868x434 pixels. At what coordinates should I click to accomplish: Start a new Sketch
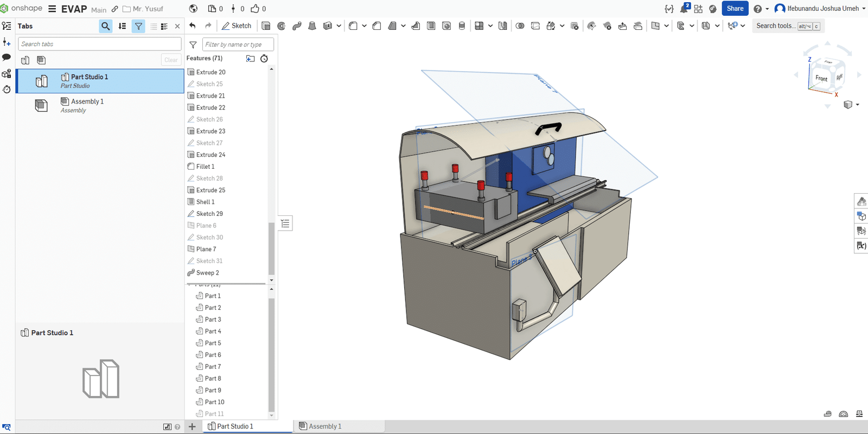point(237,25)
